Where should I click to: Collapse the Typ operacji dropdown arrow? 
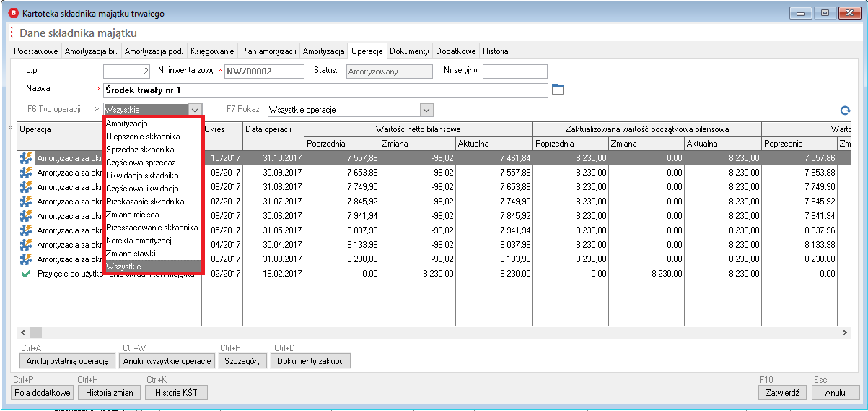click(195, 110)
